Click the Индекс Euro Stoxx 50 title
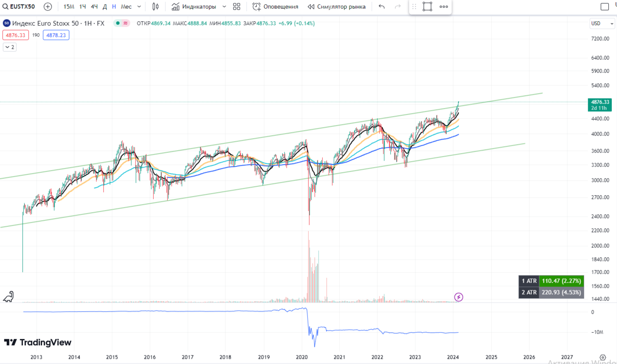617x364 pixels. (x=58, y=23)
